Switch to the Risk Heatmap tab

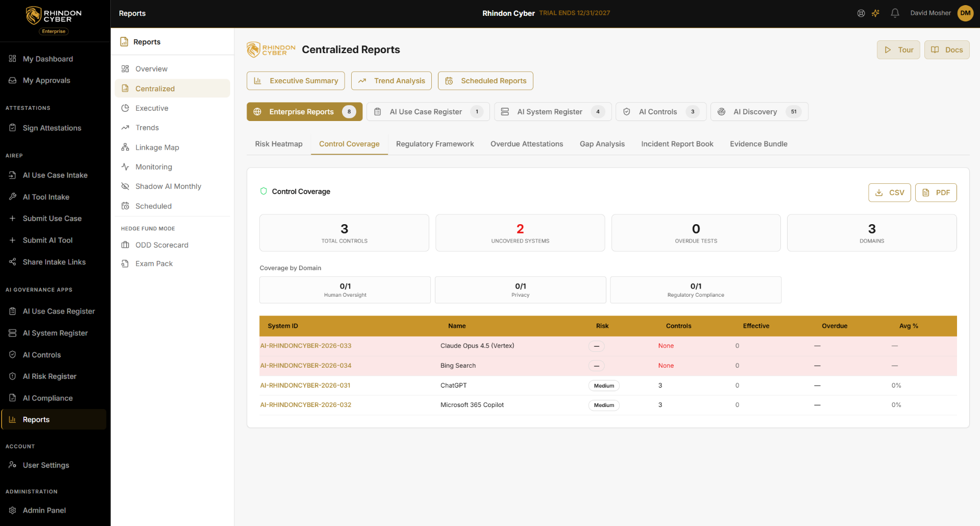pyautogui.click(x=279, y=144)
